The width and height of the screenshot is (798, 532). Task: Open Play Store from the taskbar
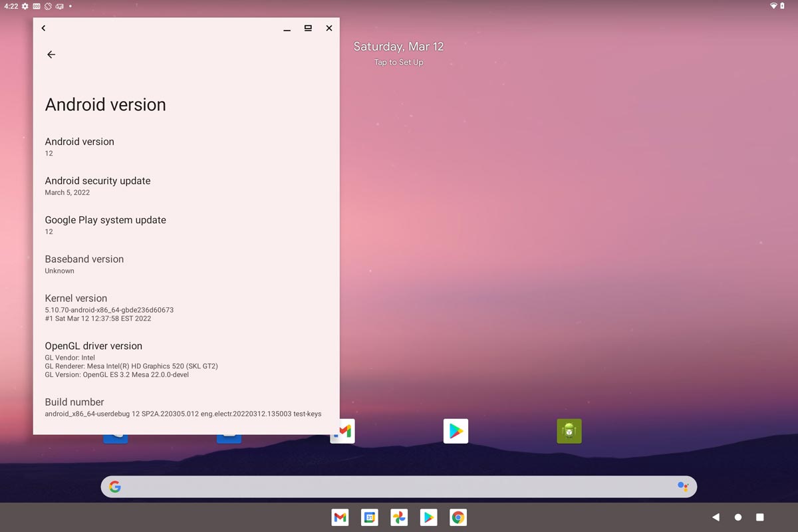[428, 517]
